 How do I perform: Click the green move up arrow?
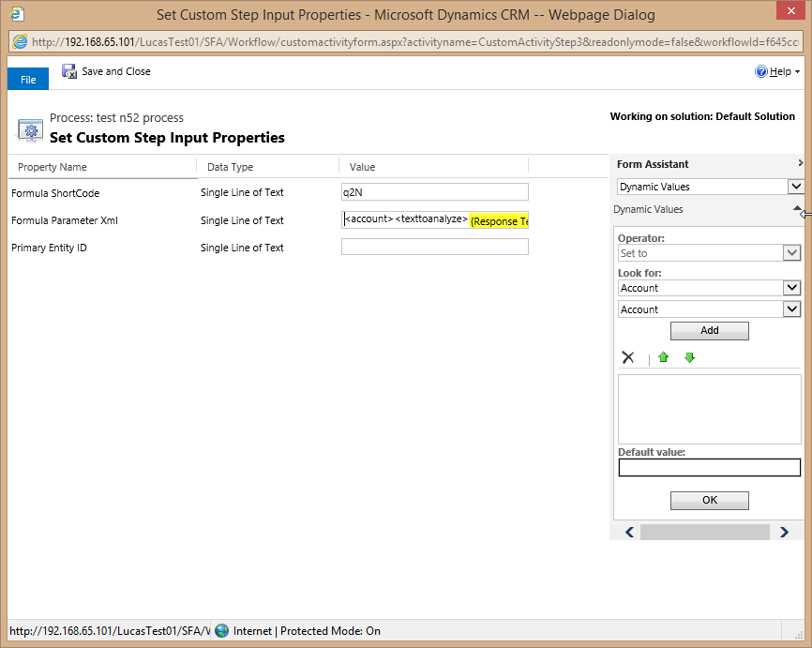click(663, 357)
